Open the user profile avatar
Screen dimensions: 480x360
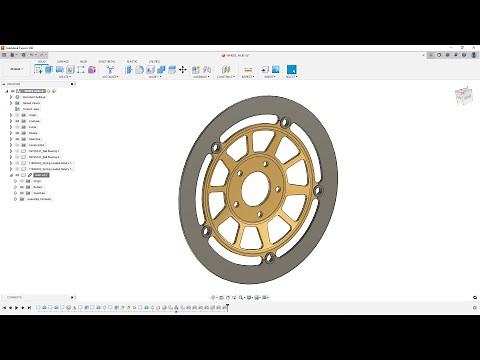coord(473,55)
